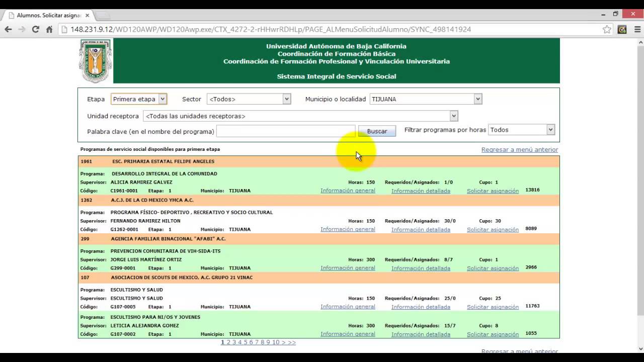The width and height of the screenshot is (644, 362).
Task: Open a new browser tab
Action: [x=103, y=16]
